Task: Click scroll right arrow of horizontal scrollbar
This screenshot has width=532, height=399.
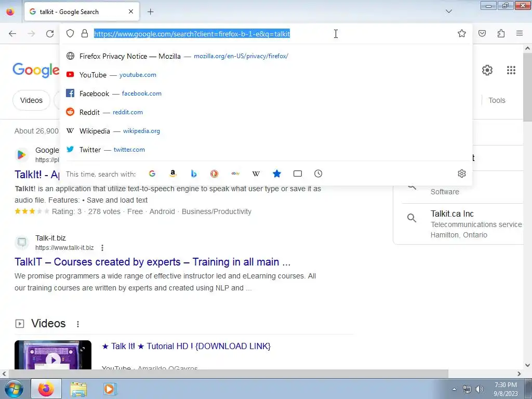Action: click(x=519, y=374)
